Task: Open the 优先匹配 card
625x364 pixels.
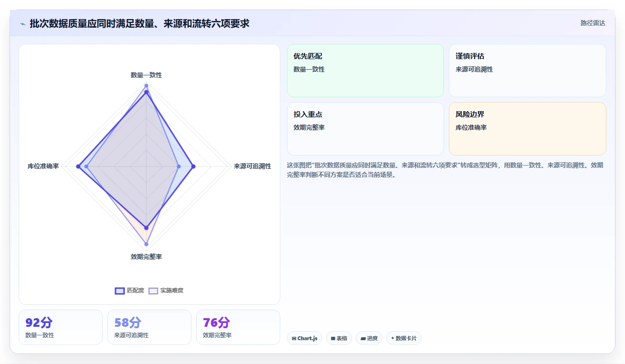Action: pyautogui.click(x=365, y=71)
